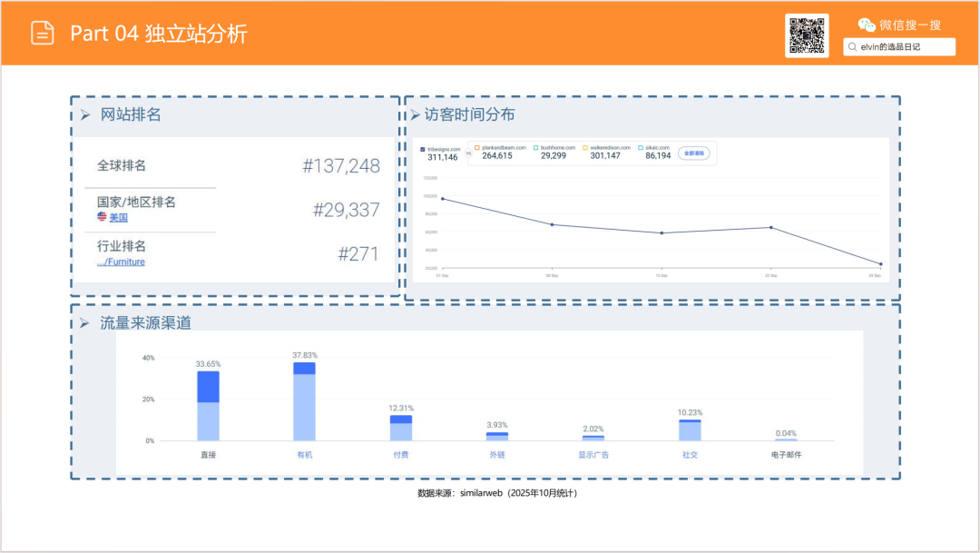980x553 pixels.
Task: Check the walkeredison.com checkbox
Action: click(585, 147)
